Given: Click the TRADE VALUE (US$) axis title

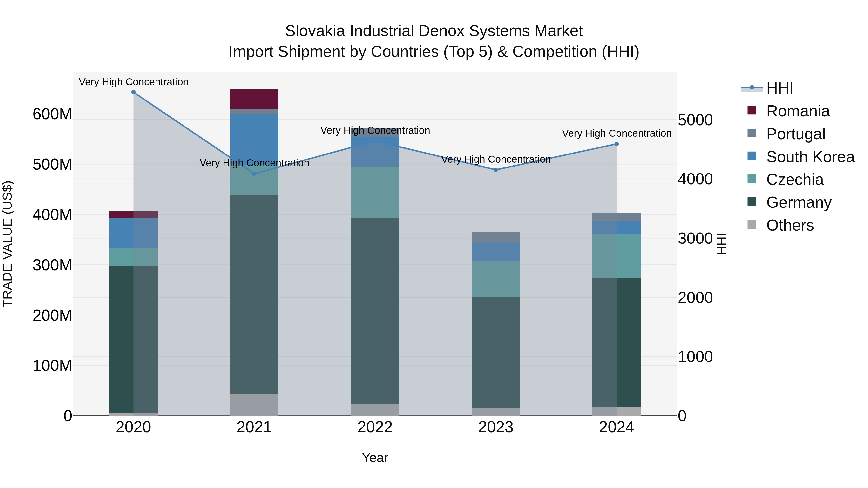Looking at the screenshot, I should pyautogui.click(x=7, y=244).
